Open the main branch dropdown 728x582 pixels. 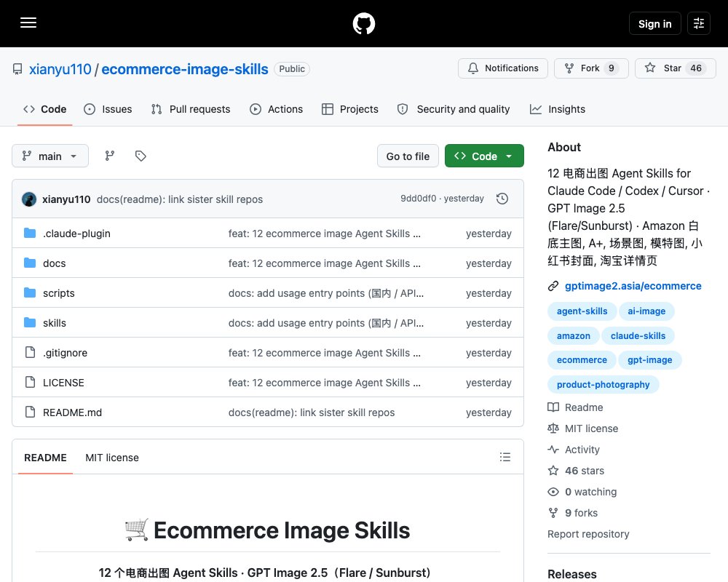point(50,156)
